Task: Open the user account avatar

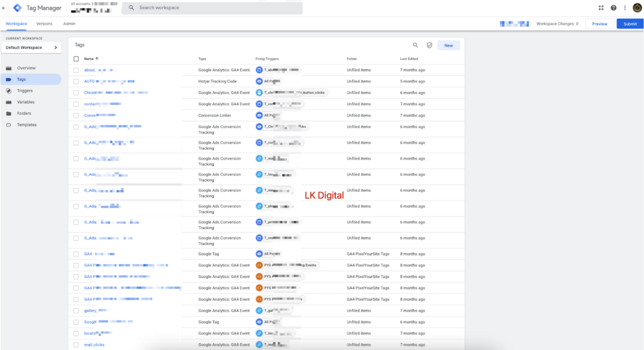Action: [x=637, y=8]
